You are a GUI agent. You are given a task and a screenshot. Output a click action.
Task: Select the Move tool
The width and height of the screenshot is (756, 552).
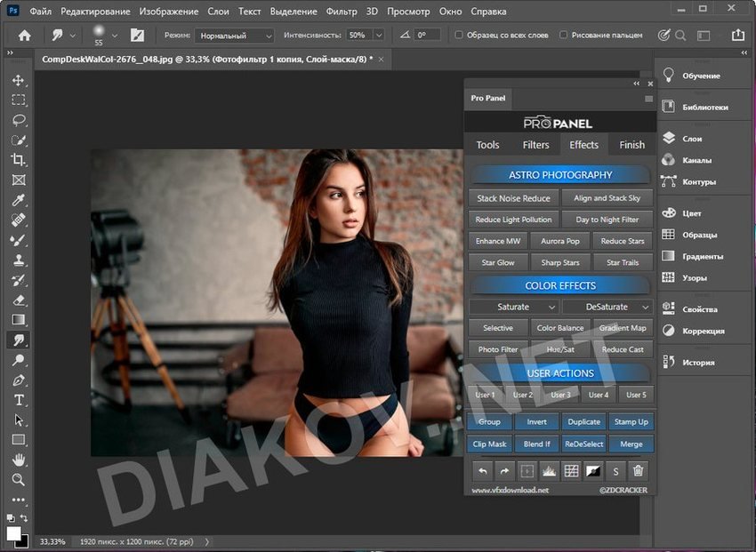tap(19, 80)
